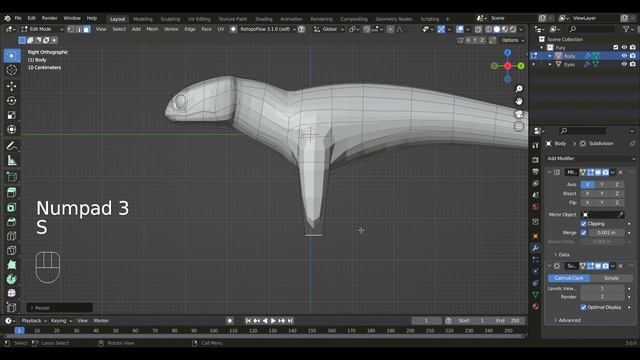Toggle Mirror modifier Flip Z
The height and width of the screenshot is (360, 640).
click(617, 202)
